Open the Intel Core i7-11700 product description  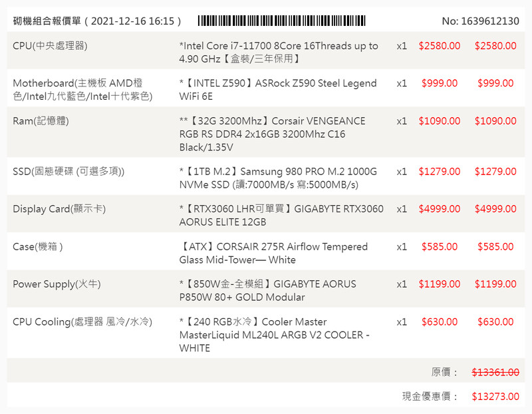click(279, 53)
